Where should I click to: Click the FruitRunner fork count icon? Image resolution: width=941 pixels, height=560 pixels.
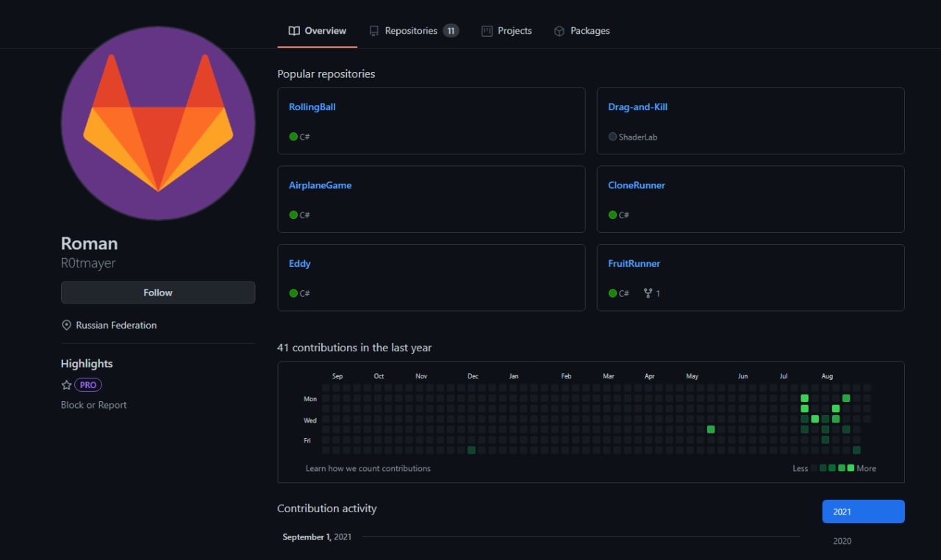point(648,293)
